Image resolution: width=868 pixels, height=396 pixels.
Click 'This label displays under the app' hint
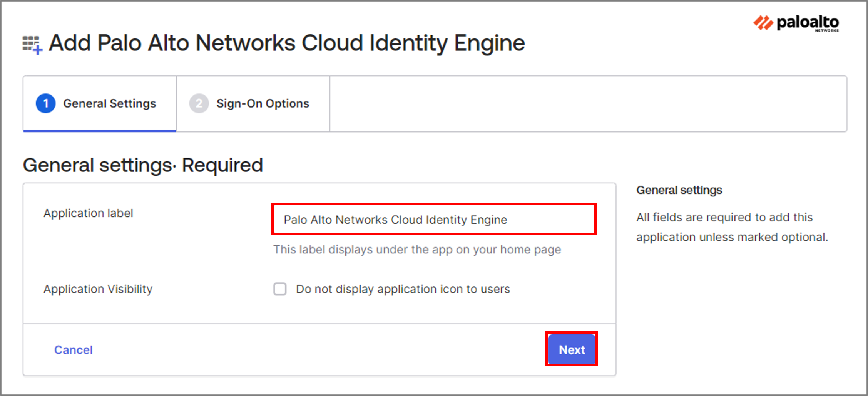pos(417,250)
